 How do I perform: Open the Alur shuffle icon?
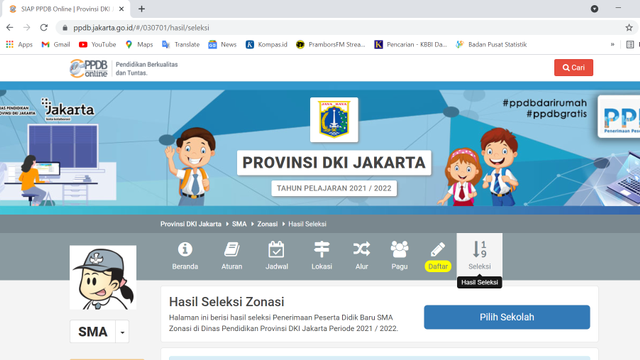point(362,249)
